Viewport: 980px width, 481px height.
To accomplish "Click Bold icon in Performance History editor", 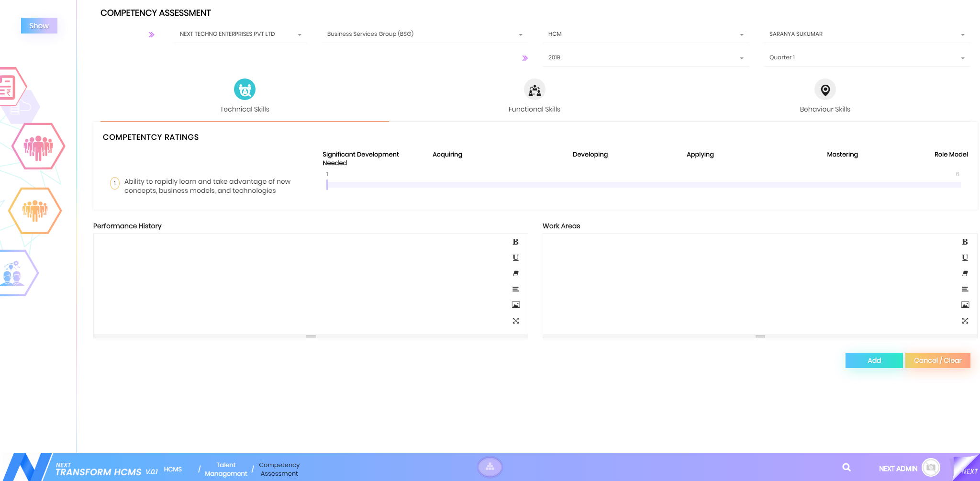I will (x=515, y=242).
